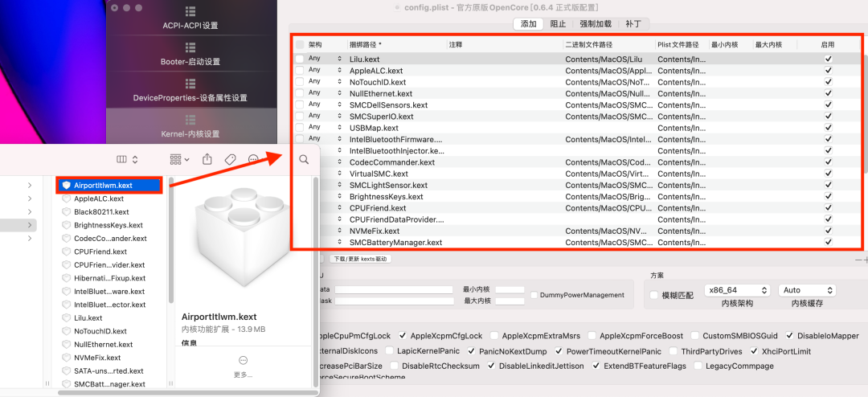
Task: Select Black80211.kext file icon in Finder
Action: [x=67, y=212]
